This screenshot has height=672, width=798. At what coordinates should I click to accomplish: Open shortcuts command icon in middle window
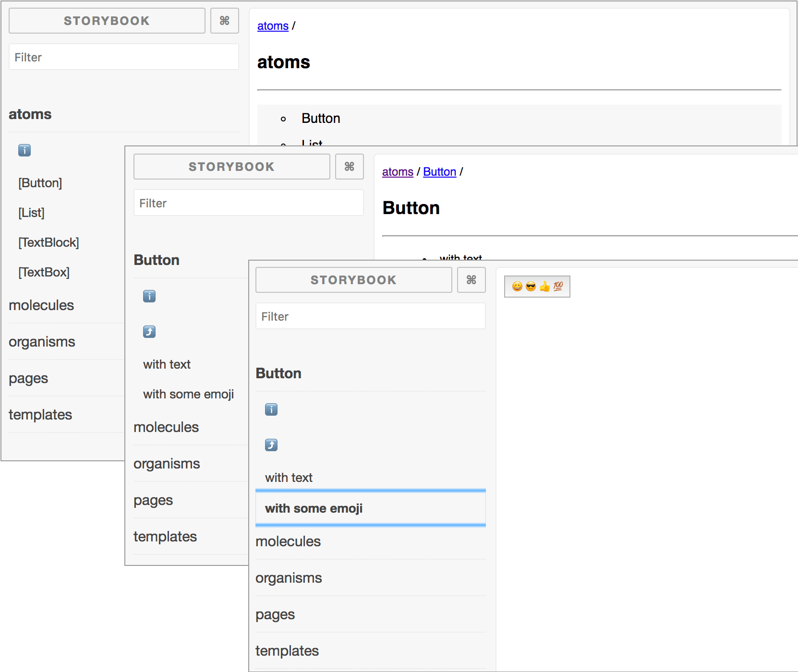tap(350, 167)
